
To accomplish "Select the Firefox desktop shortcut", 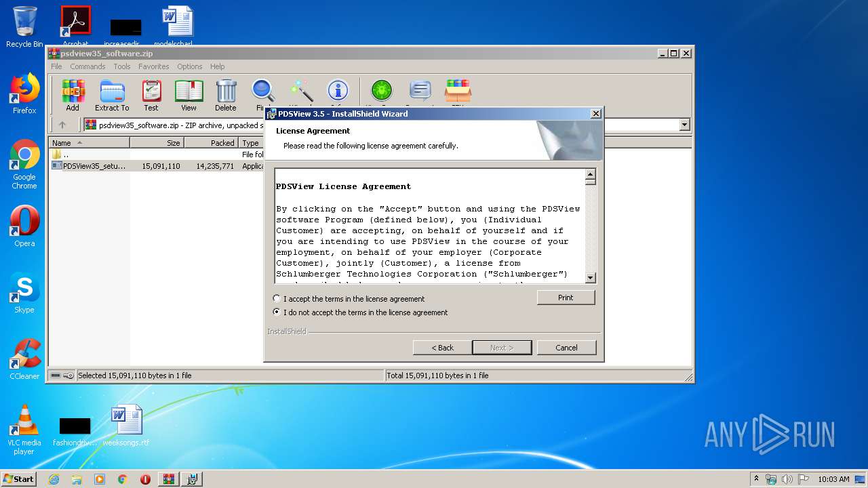I will [x=24, y=94].
